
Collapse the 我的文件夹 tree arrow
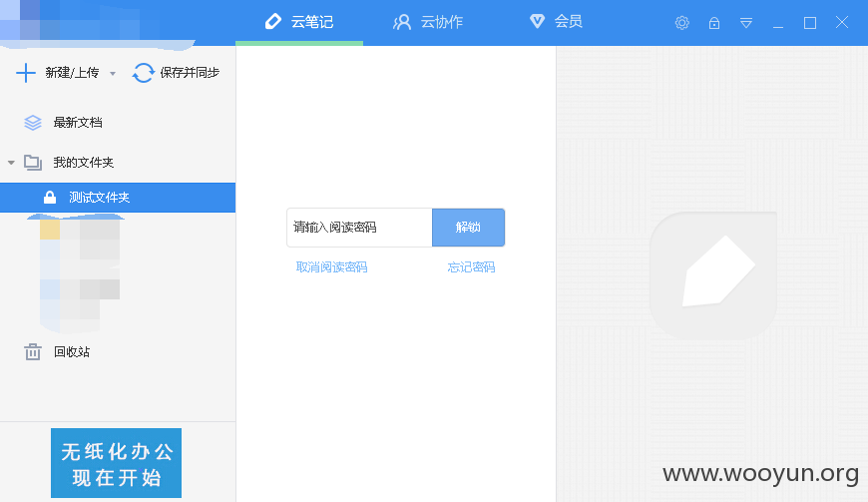(x=11, y=163)
